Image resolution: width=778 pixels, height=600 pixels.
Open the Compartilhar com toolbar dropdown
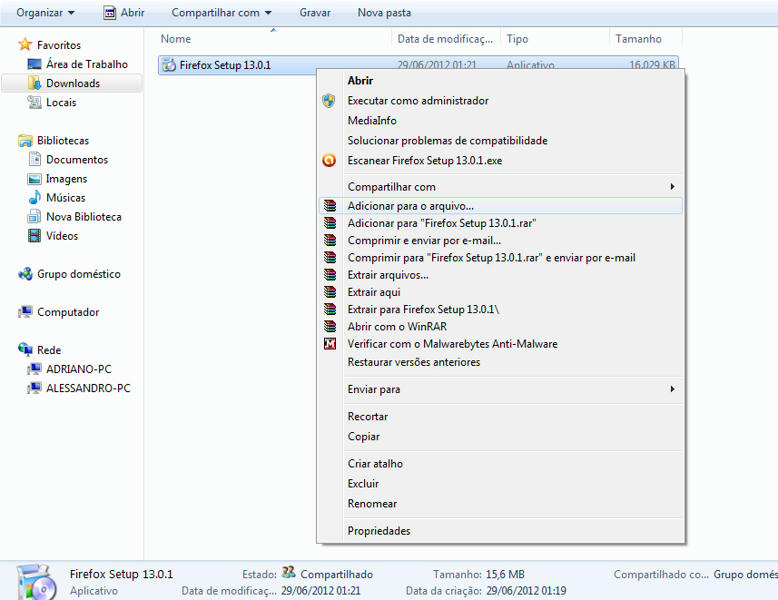point(221,12)
